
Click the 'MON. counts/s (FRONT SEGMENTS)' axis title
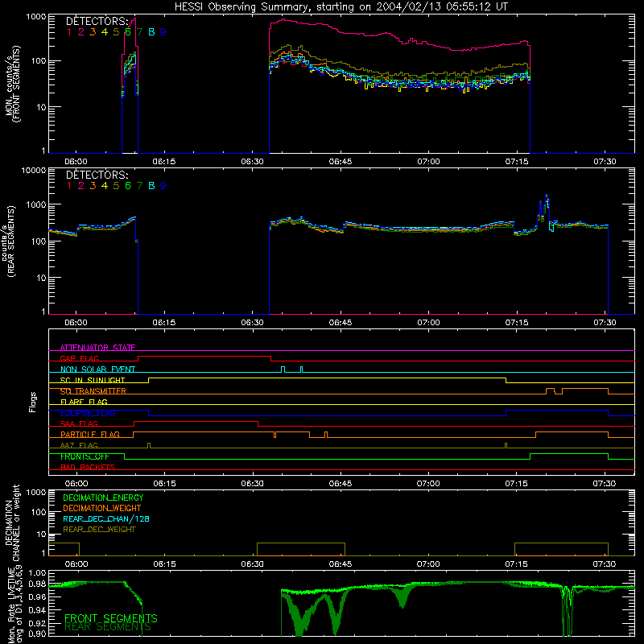12,85
